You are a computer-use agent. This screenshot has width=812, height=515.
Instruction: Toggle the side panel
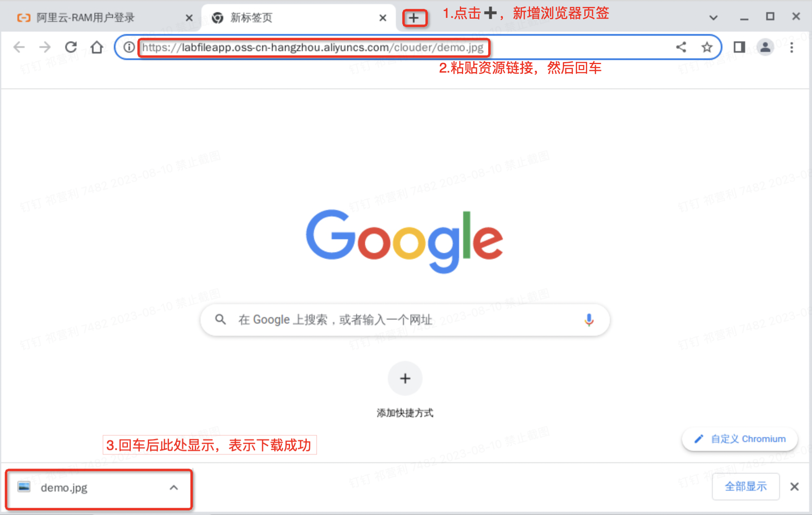[739, 47]
